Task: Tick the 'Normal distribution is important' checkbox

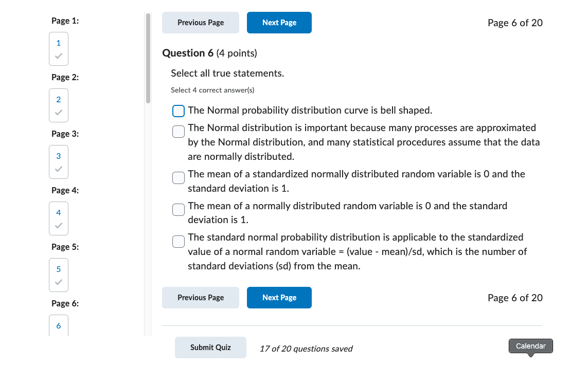Action: coord(179,132)
